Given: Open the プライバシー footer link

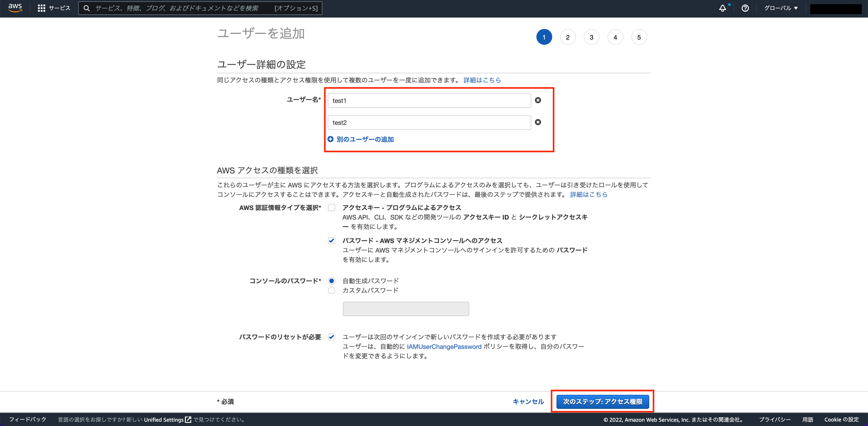Looking at the screenshot, I should [775, 420].
